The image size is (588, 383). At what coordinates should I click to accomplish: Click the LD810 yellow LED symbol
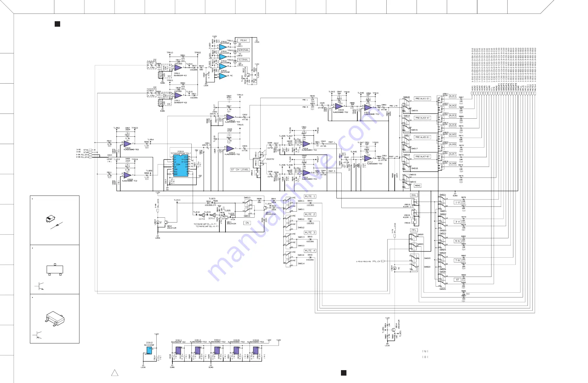(158, 222)
